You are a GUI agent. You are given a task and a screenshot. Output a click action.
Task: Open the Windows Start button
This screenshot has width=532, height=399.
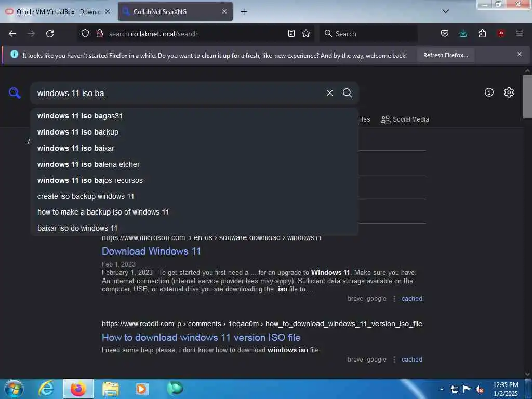pyautogui.click(x=14, y=389)
